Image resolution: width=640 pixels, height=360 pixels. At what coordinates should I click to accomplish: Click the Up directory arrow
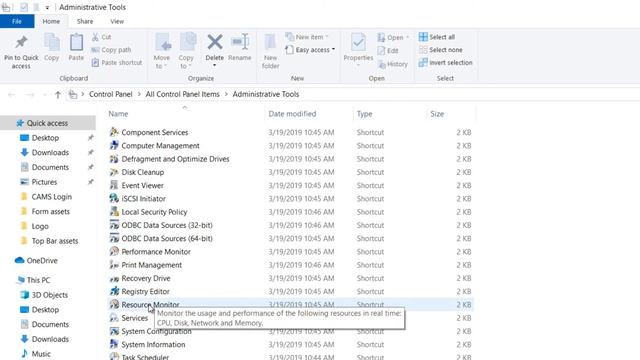click(58, 95)
